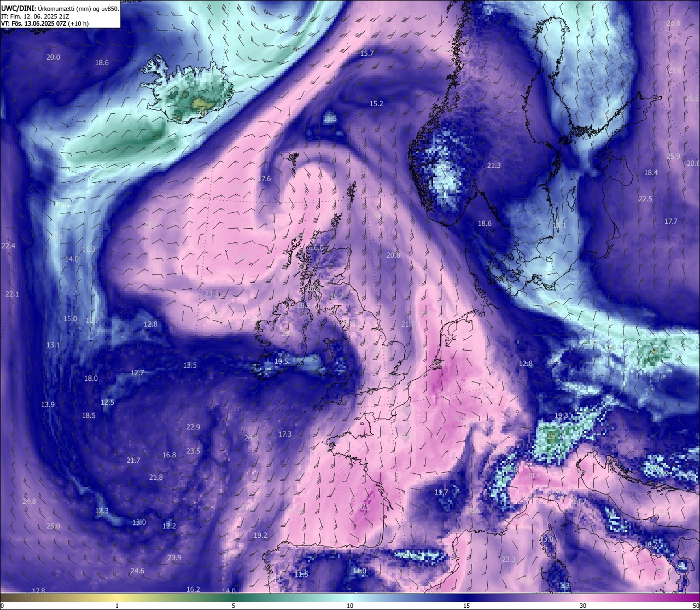Image resolution: width=700 pixels, height=610 pixels.
Task: Click the 22.5 value on the map
Action: [x=646, y=199]
